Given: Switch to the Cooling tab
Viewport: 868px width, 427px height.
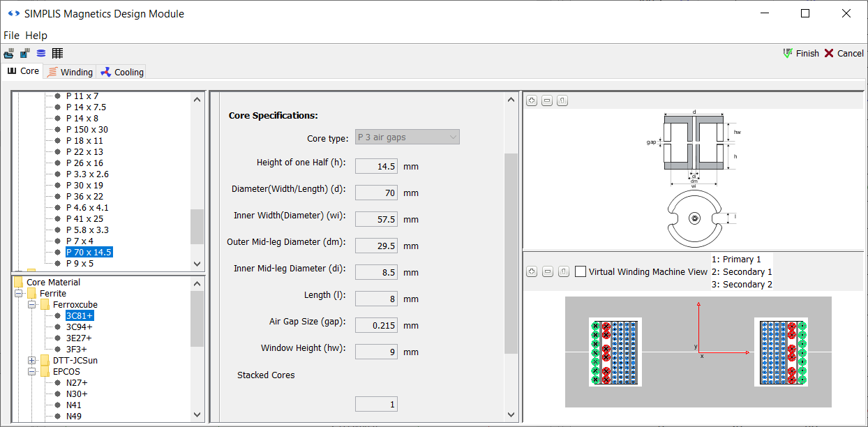Looking at the screenshot, I should click(x=122, y=72).
